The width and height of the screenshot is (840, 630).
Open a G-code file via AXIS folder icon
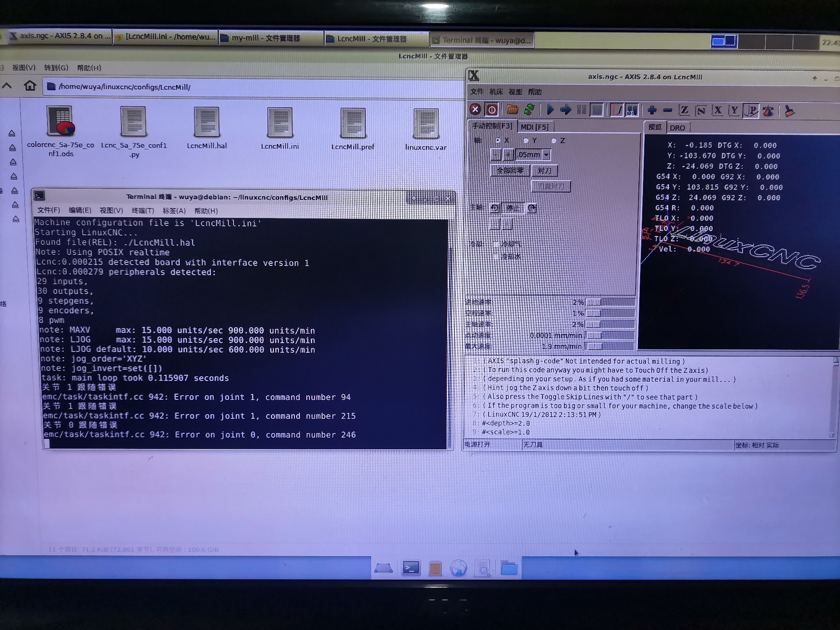point(512,110)
